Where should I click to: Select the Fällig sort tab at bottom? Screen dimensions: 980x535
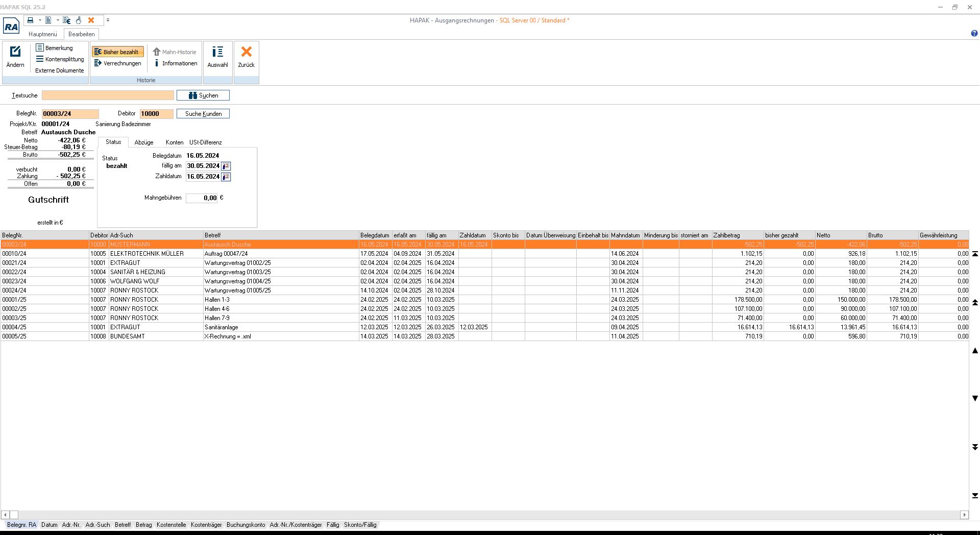(x=333, y=525)
